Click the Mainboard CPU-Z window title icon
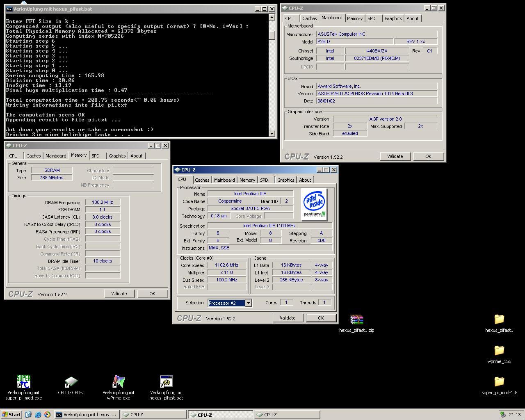Image resolution: width=525 pixels, height=420 pixels. click(285, 8)
